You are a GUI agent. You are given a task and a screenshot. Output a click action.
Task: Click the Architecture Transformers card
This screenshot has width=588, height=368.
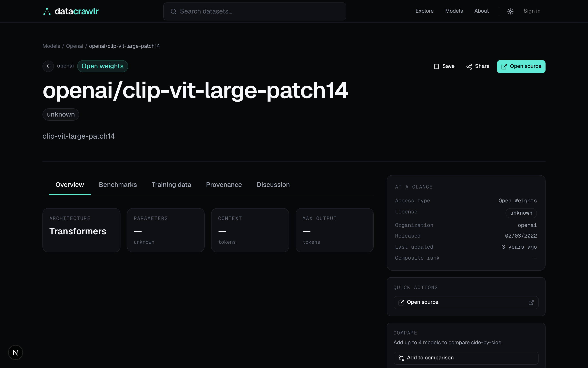coord(81,230)
